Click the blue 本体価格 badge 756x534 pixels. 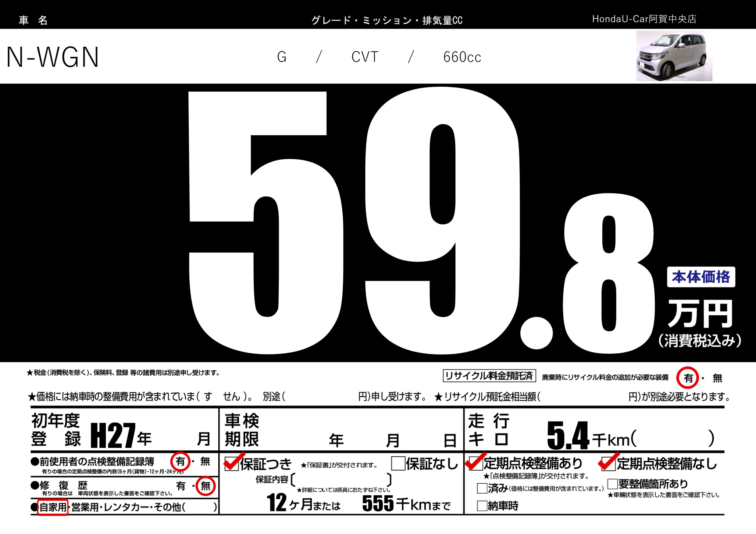coord(701,277)
